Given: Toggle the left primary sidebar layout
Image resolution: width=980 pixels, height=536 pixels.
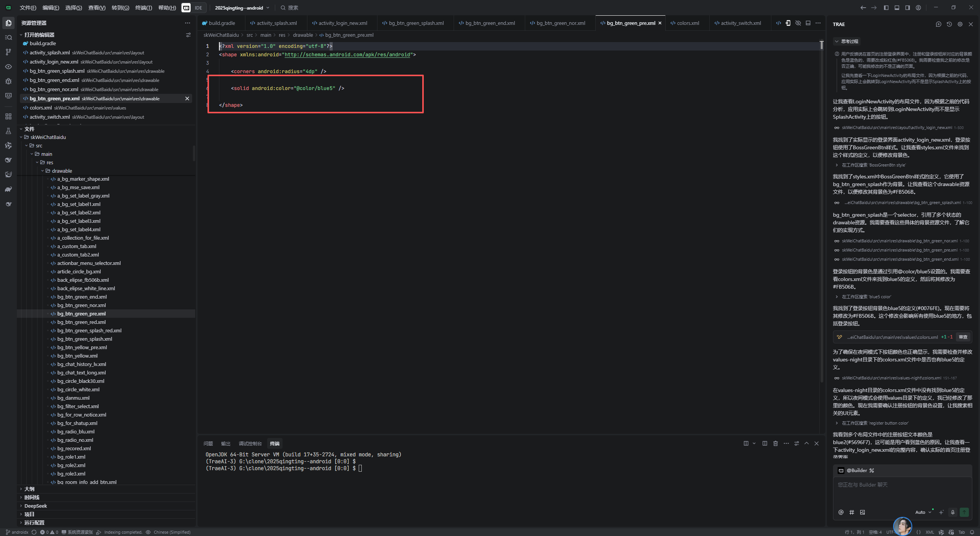Looking at the screenshot, I should click(886, 8).
